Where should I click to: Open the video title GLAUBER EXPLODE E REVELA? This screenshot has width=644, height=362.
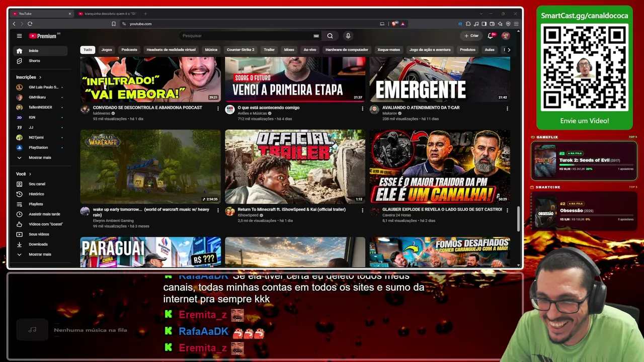[x=442, y=209]
